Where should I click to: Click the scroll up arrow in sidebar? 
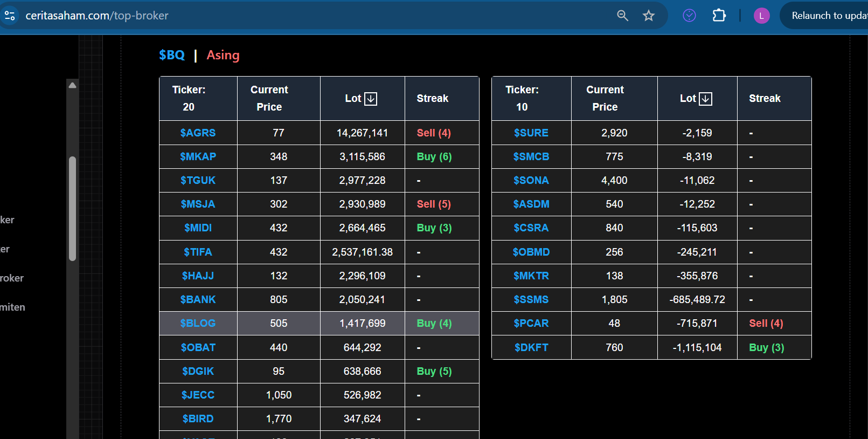coord(72,85)
